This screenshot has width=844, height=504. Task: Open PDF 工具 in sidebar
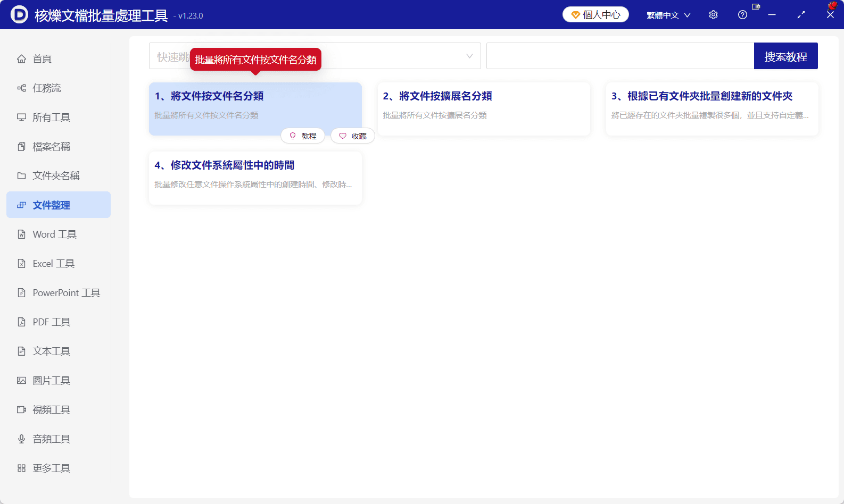coord(59,322)
